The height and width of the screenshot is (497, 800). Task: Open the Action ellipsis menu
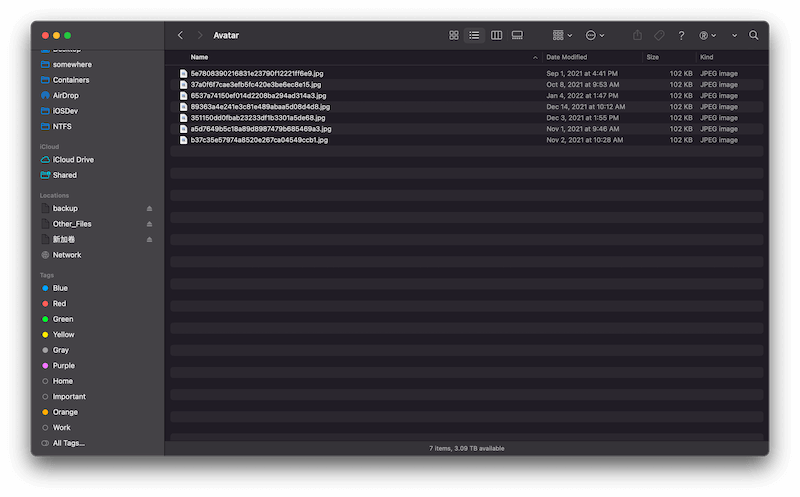coord(594,35)
